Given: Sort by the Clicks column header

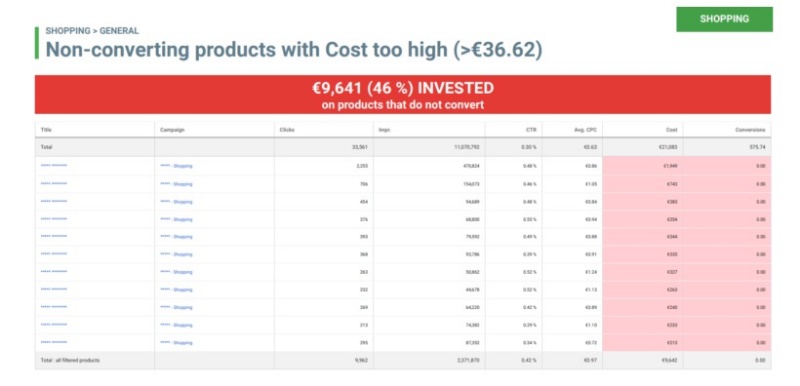Looking at the screenshot, I should 287,130.
